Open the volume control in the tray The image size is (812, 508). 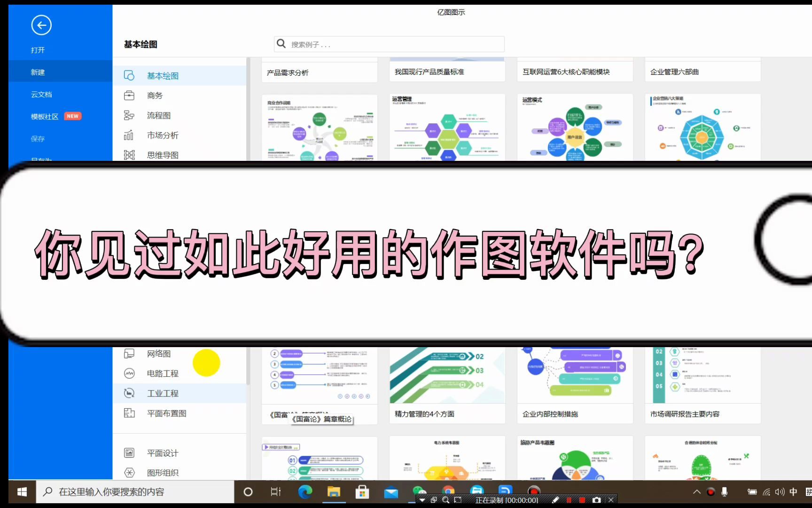click(780, 492)
